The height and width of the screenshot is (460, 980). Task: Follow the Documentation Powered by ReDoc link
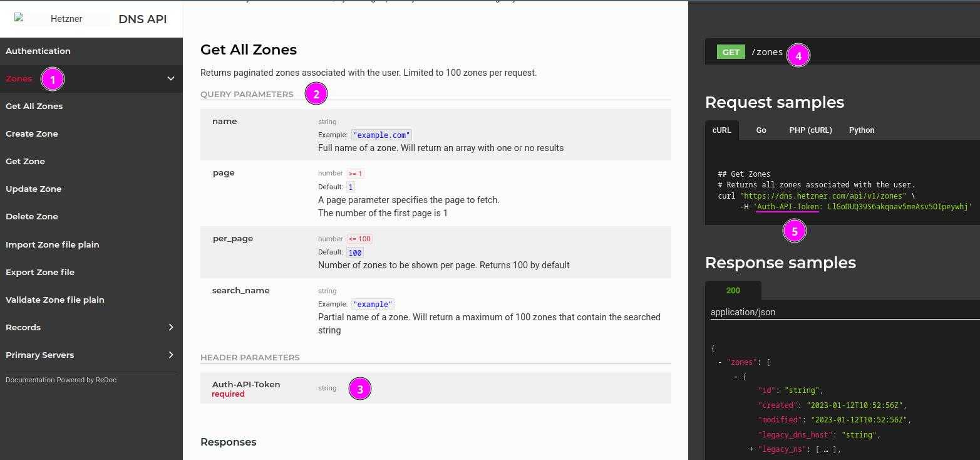(x=61, y=380)
